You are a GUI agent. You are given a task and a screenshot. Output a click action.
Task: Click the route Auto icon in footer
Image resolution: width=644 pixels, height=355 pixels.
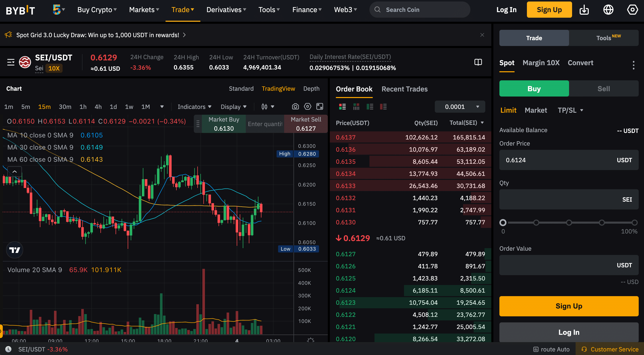pos(536,349)
